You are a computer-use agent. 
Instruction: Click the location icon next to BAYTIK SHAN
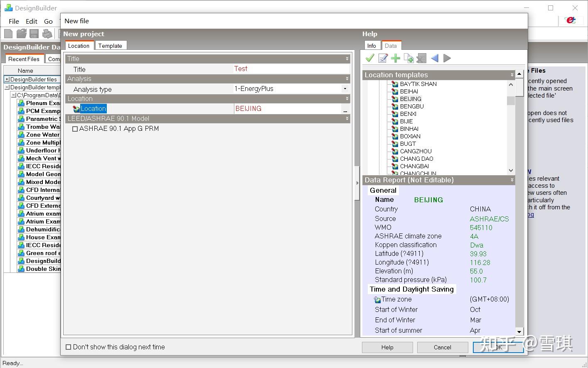pos(395,84)
